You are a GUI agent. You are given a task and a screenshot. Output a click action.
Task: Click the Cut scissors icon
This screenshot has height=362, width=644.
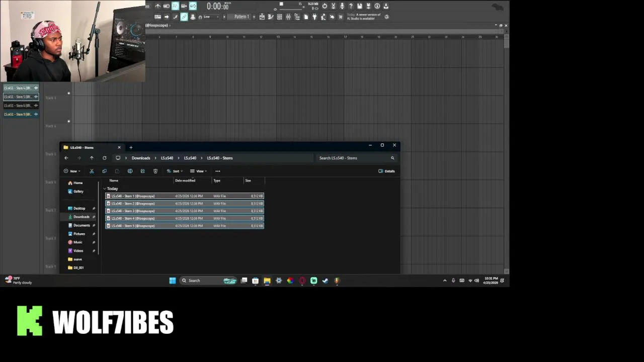click(92, 171)
